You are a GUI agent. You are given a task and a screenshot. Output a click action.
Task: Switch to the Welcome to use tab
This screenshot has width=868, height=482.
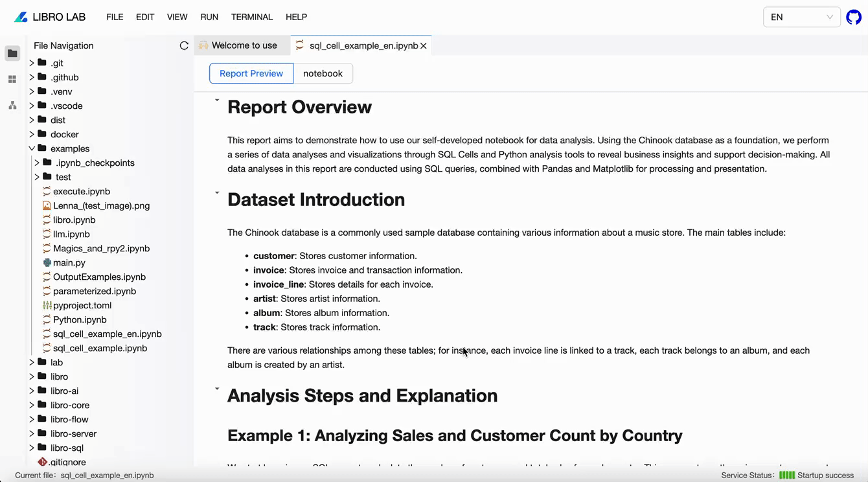pos(242,45)
